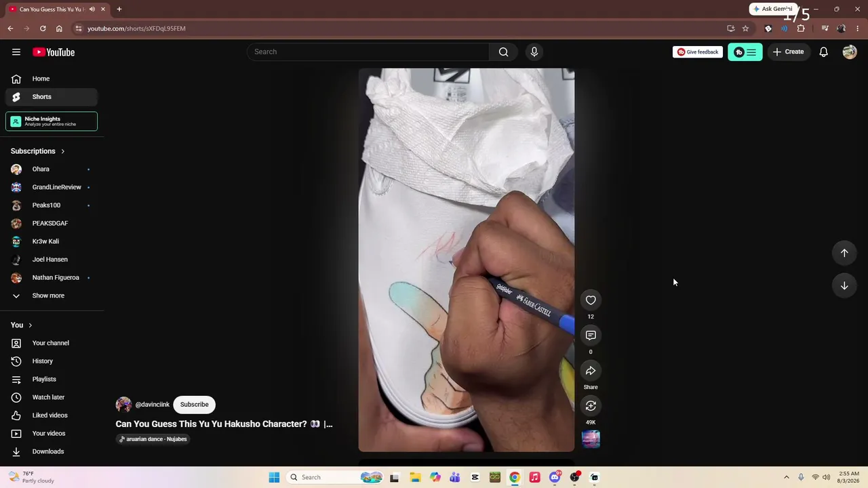
Task: Share this Short
Action: [x=591, y=371]
